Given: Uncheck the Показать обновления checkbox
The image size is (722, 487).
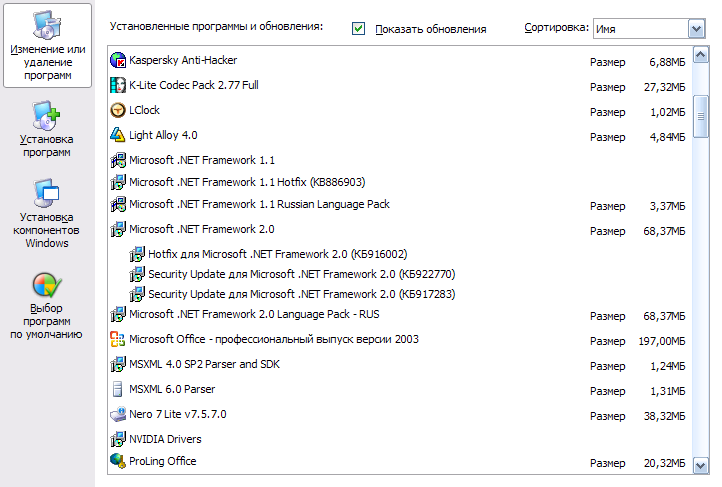Looking at the screenshot, I should click(x=359, y=29).
